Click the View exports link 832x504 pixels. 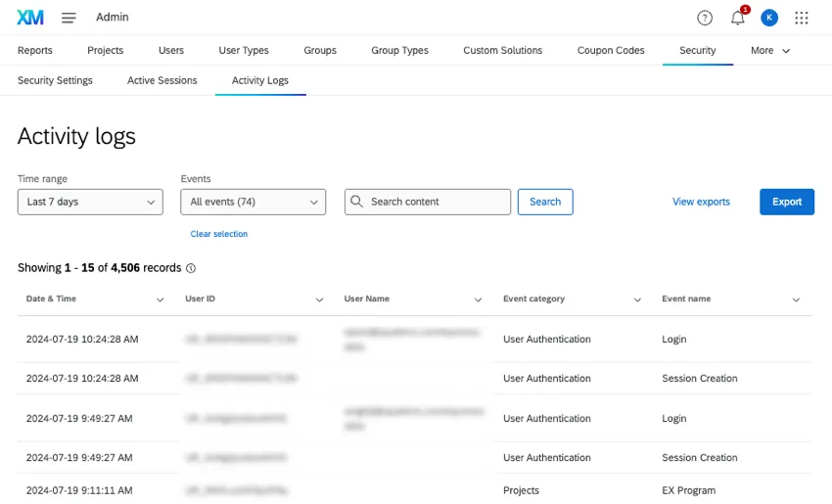(x=701, y=202)
